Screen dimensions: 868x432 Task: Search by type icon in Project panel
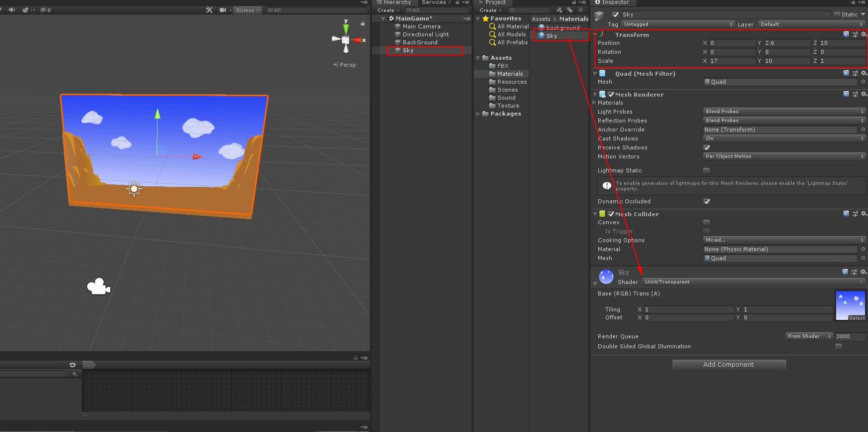point(560,9)
